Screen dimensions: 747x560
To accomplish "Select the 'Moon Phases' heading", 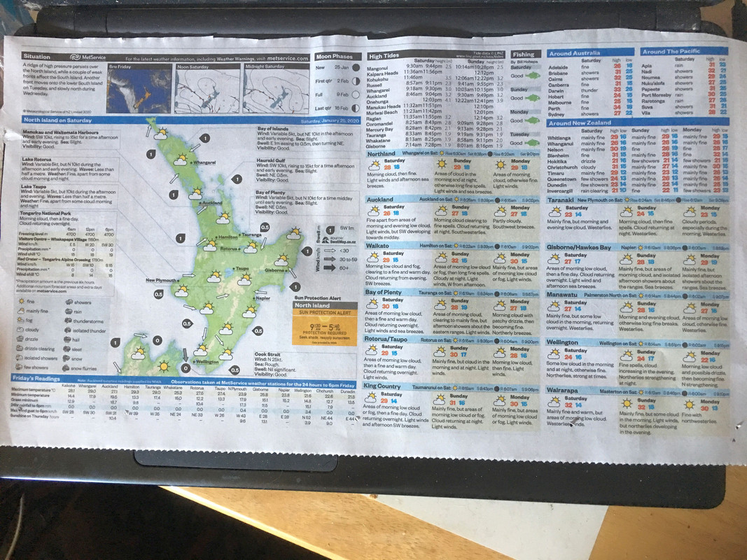I will point(335,56).
